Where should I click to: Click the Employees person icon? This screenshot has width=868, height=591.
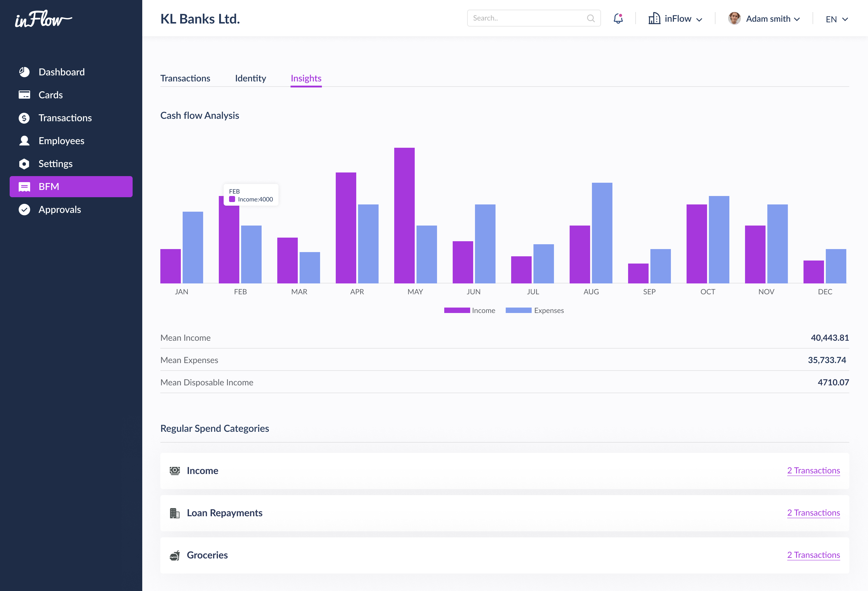tap(24, 141)
